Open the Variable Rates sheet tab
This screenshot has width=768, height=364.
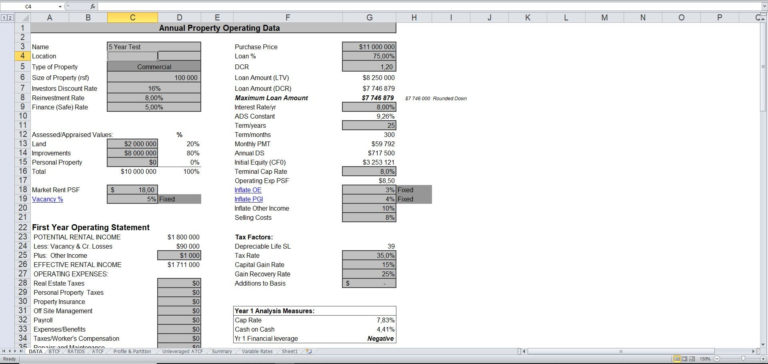click(257, 351)
